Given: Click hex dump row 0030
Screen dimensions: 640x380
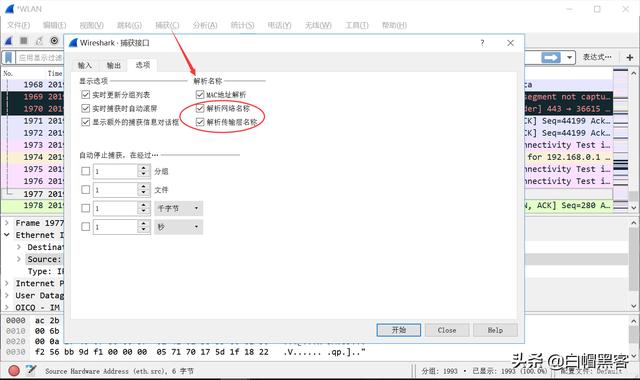Looking at the screenshot, I should [x=186, y=351].
